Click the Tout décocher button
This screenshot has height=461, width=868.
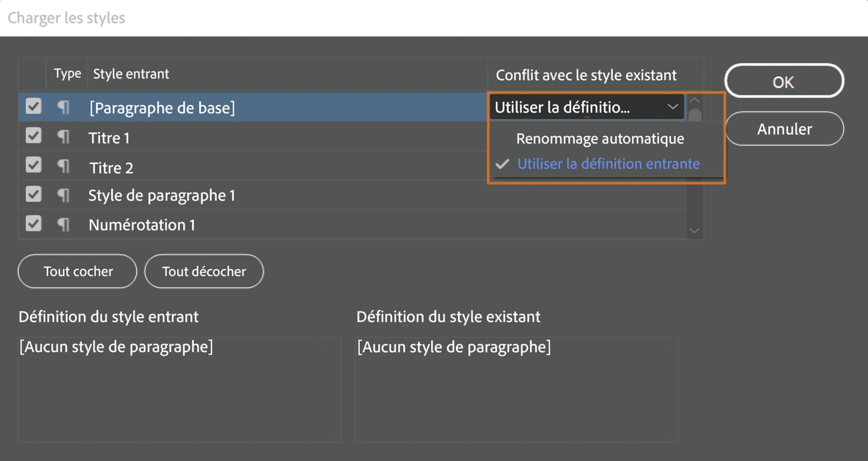coord(204,271)
